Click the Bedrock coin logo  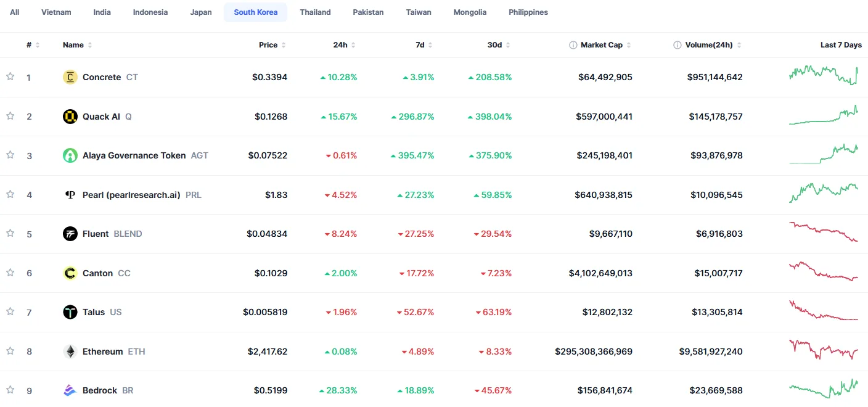[x=70, y=390]
